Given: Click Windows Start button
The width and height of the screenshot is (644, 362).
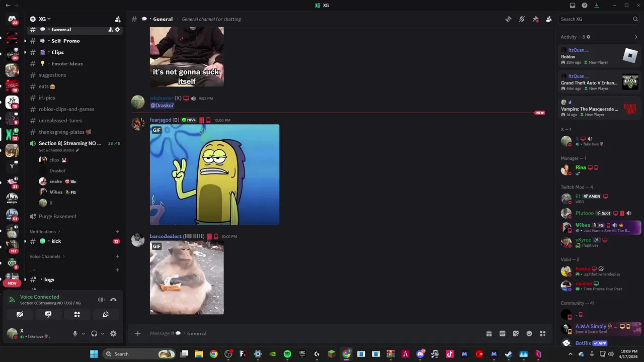Looking at the screenshot, I should pyautogui.click(x=94, y=354).
